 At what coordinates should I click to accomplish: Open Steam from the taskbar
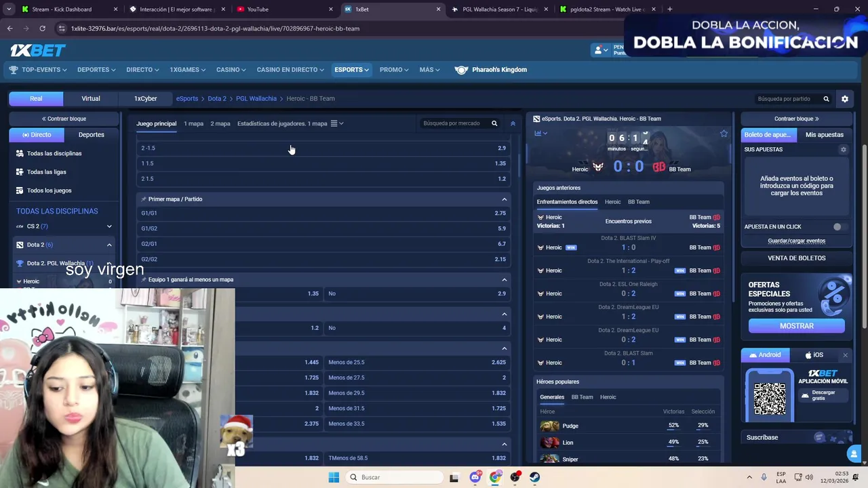pyautogui.click(x=535, y=477)
